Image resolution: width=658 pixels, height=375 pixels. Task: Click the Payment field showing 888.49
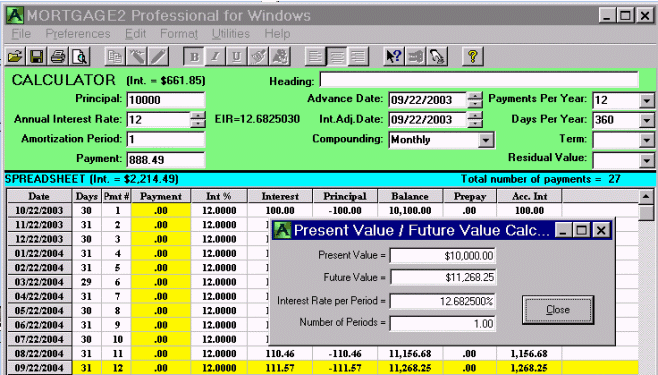click(x=166, y=159)
